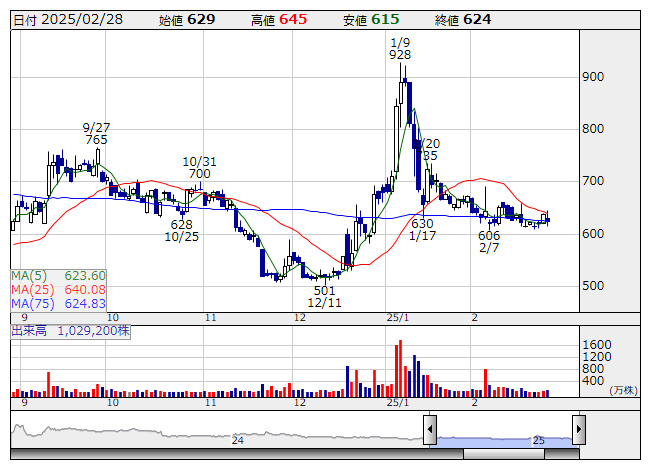
Task: Click the MA(75) legend entry
Action: pos(58,304)
